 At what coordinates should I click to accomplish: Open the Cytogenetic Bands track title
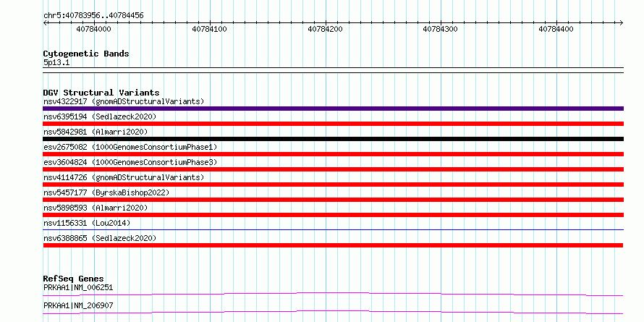[x=86, y=54]
